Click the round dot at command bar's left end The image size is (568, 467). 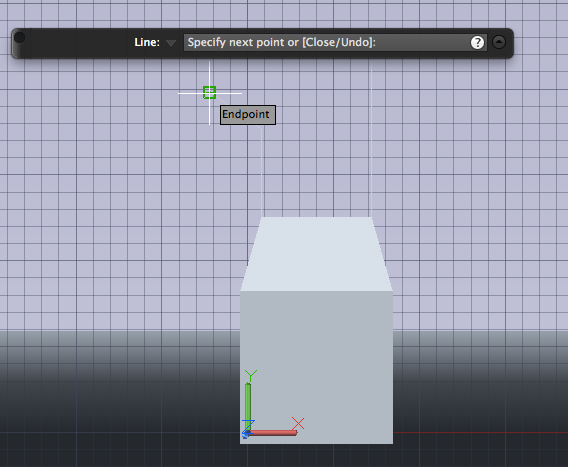click(x=20, y=37)
